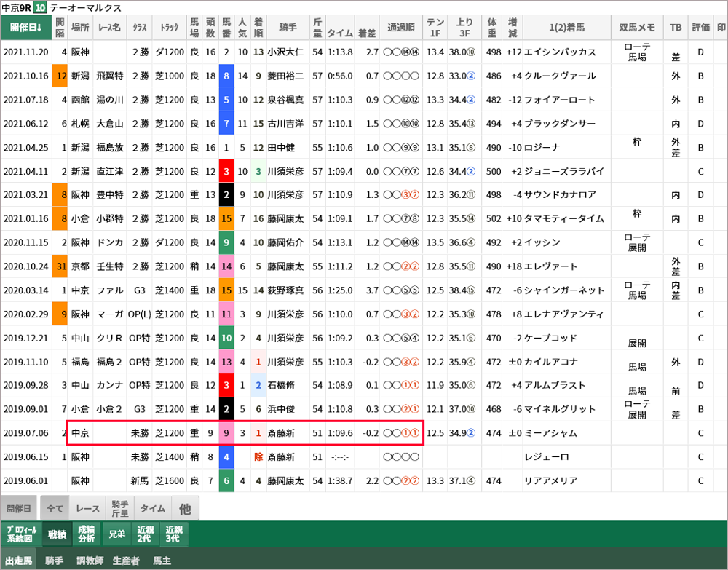Click race name 壬生特

pyautogui.click(x=110, y=266)
